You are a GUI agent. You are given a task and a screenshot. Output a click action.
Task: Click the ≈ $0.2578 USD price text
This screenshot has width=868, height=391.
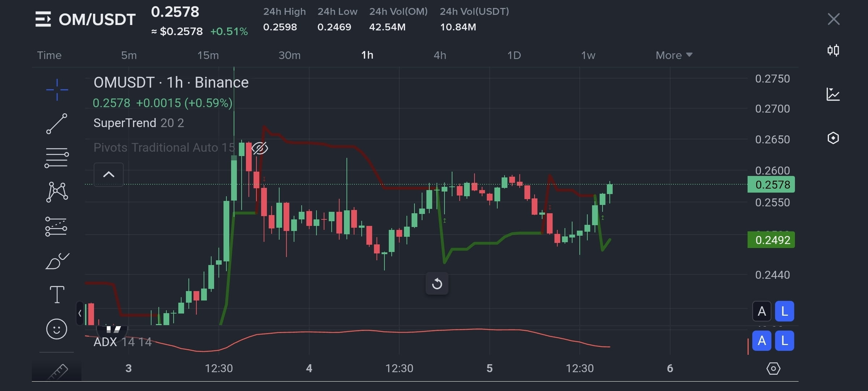click(177, 31)
